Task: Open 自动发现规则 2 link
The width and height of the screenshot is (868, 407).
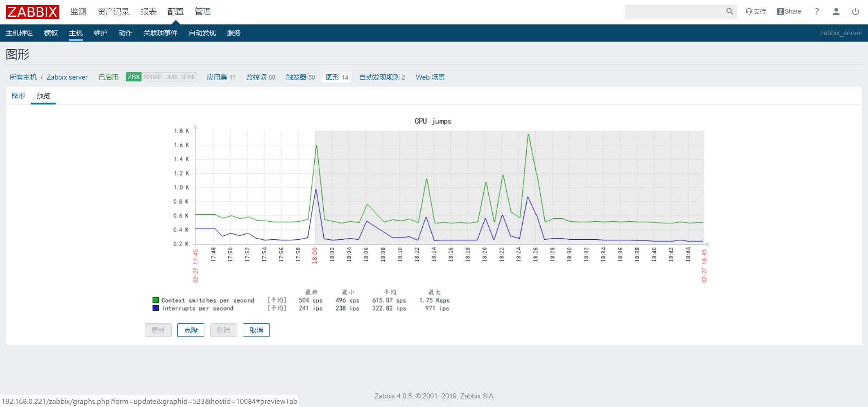Action: click(x=382, y=77)
